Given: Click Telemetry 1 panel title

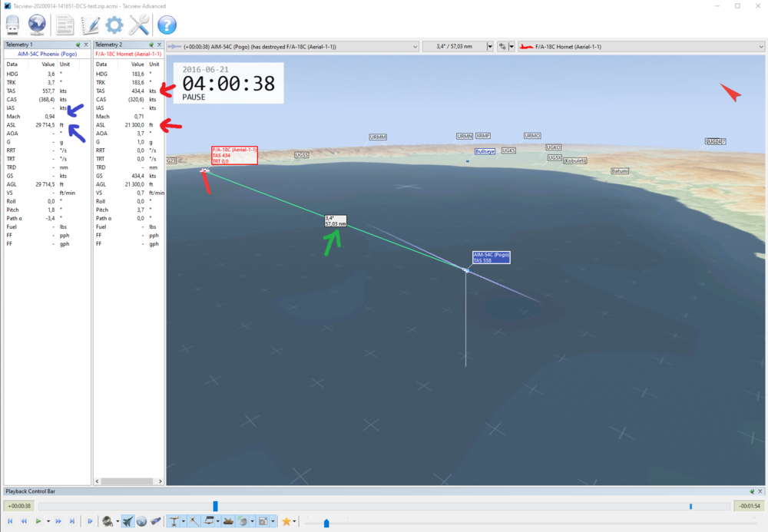Looking at the screenshot, I should 19,45.
